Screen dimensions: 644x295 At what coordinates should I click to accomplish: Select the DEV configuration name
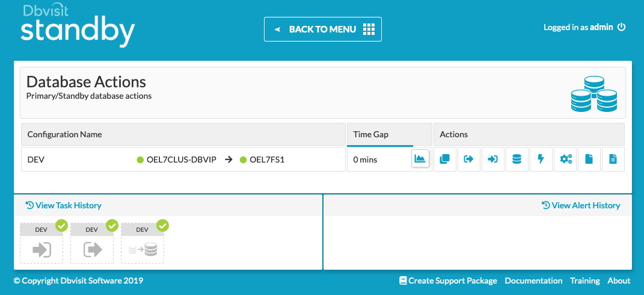[x=35, y=160]
